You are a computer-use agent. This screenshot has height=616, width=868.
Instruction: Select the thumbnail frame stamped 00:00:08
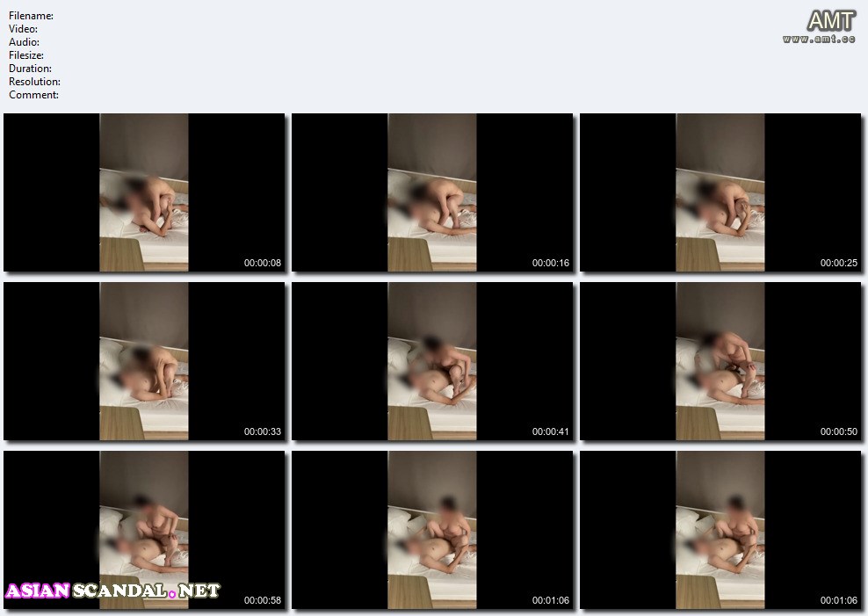click(x=144, y=192)
